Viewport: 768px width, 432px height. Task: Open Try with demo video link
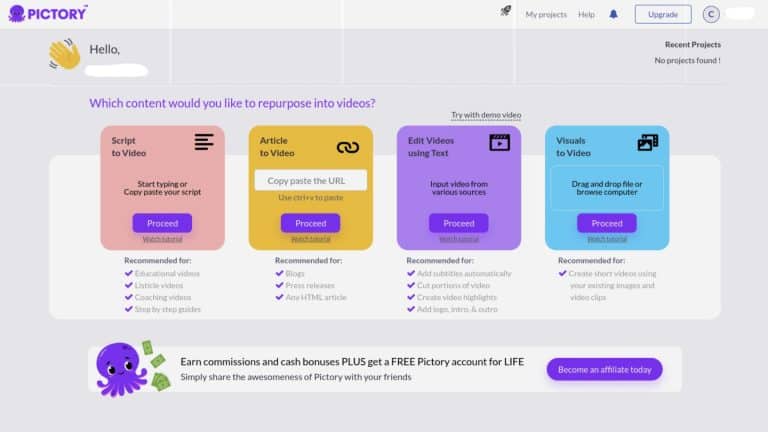point(486,115)
